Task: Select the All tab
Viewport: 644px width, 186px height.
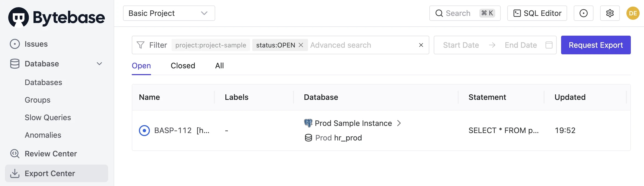Action: click(x=219, y=66)
